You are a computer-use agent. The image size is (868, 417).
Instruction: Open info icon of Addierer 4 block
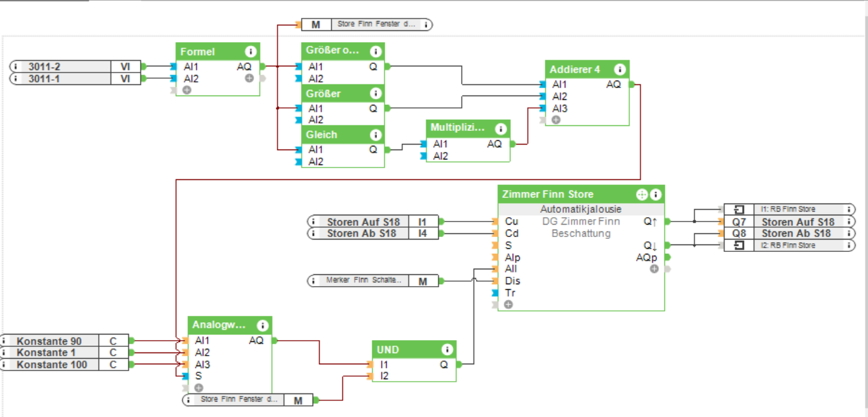(x=620, y=69)
